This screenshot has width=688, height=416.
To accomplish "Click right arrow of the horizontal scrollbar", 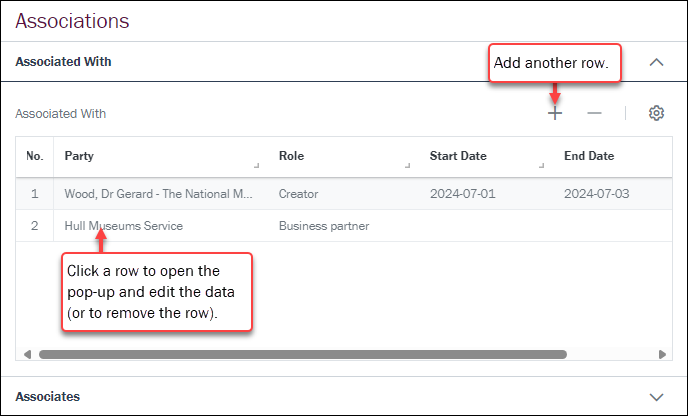I will click(662, 354).
